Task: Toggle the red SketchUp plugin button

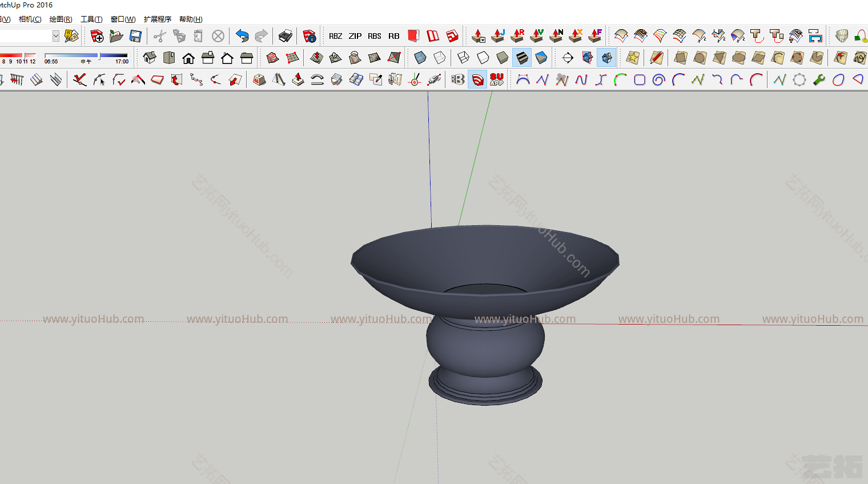Action: click(x=477, y=79)
